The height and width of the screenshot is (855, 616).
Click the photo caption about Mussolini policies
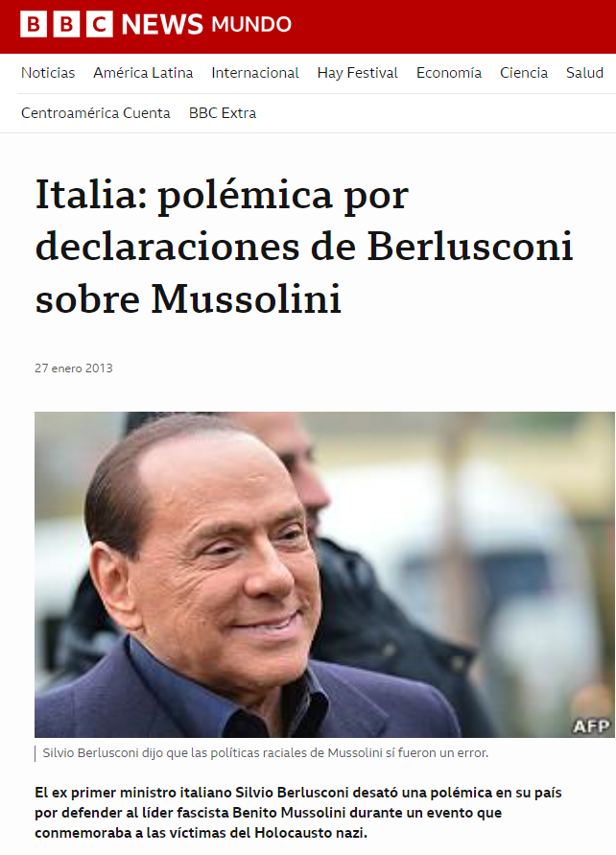click(266, 753)
